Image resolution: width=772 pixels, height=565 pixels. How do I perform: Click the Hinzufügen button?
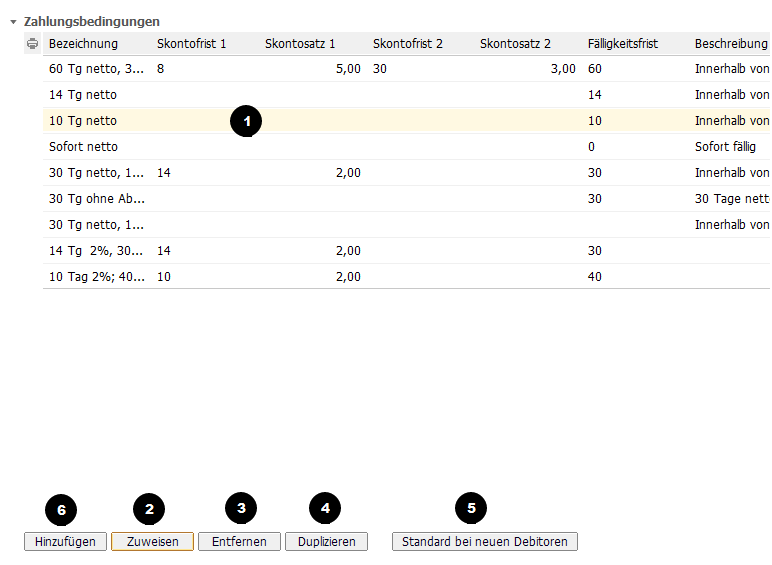point(65,541)
